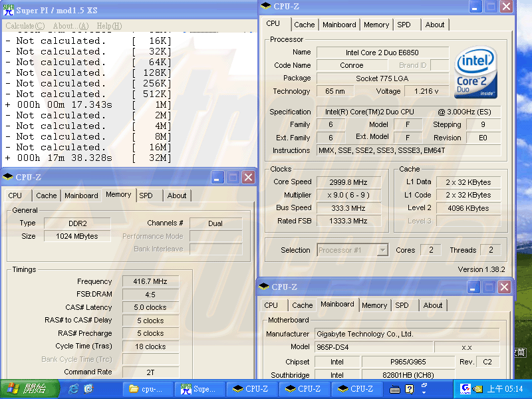The image size is (532, 399).
Task: Click the Chipset field P965/G965
Action: pos(408,362)
